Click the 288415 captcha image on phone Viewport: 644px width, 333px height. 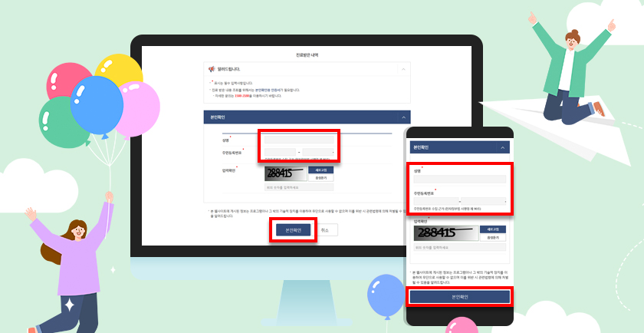coord(446,233)
